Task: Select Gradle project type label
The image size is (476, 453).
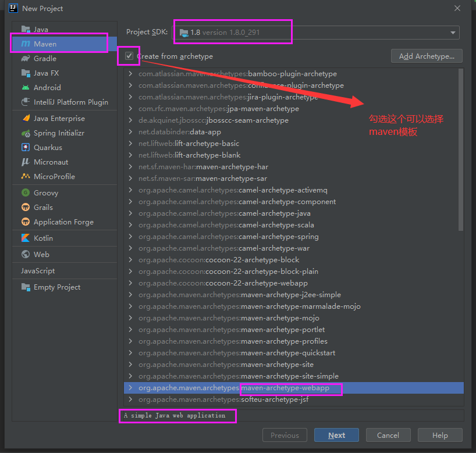Action: 45,59
